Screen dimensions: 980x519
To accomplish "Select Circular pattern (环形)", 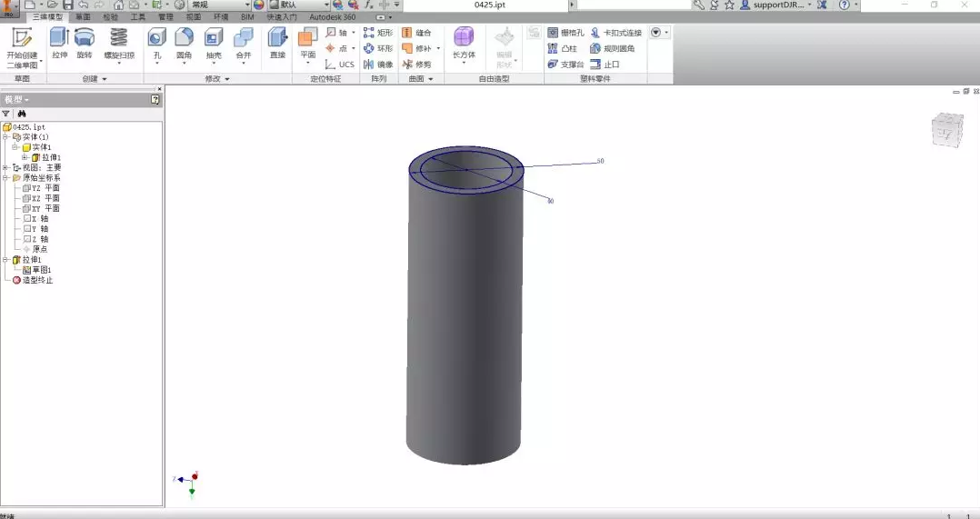I will [378, 48].
